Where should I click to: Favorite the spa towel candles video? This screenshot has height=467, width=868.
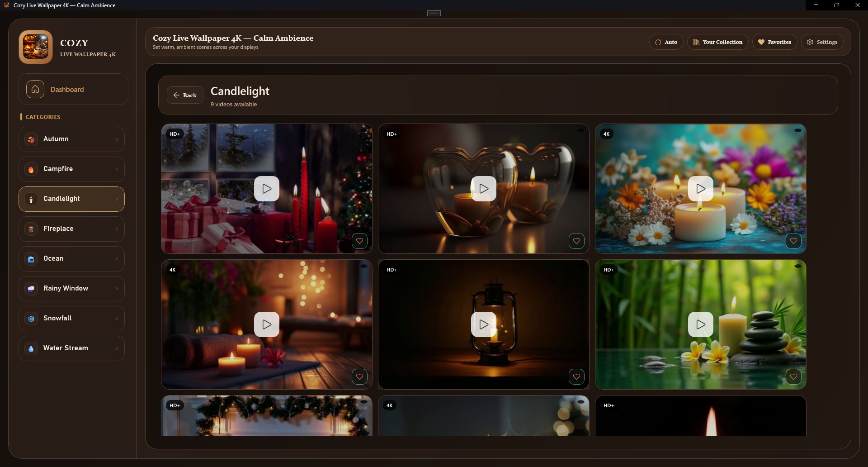pos(359,376)
